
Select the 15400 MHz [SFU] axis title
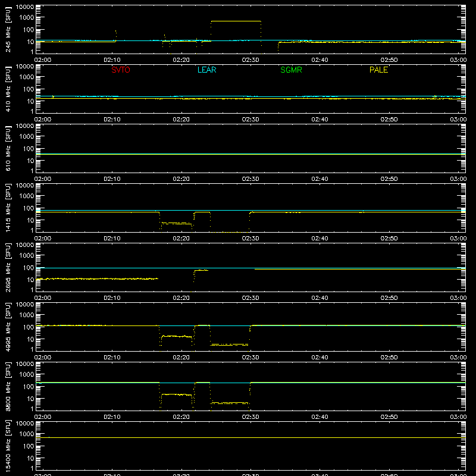8,446
